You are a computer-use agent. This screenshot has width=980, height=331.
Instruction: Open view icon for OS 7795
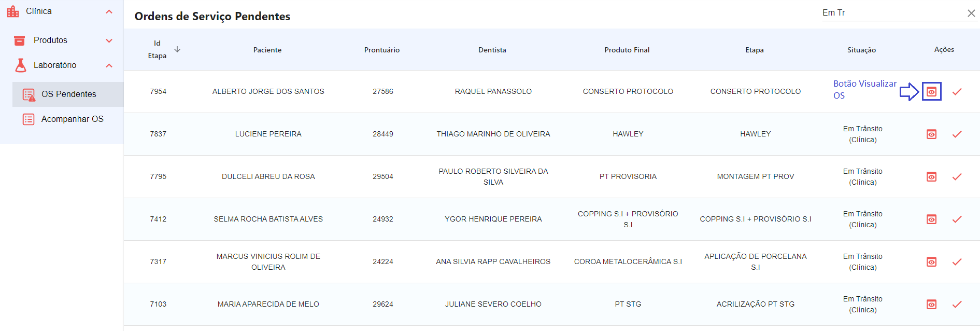[931, 177]
